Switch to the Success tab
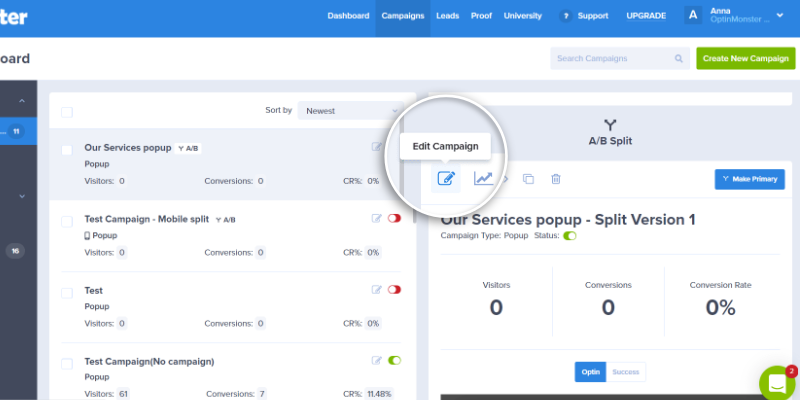Screen dimensions: 800x400 (x=626, y=372)
